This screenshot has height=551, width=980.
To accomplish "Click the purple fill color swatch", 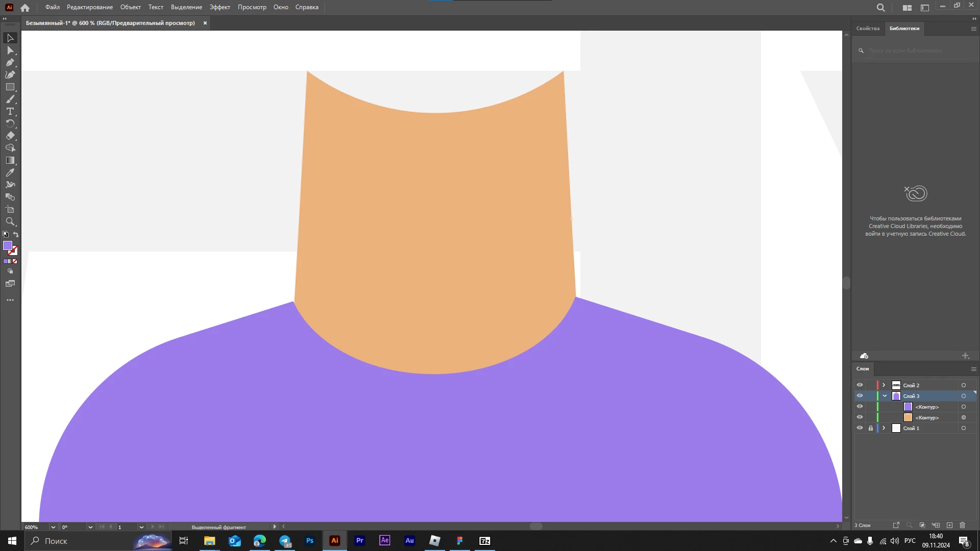I will pyautogui.click(x=7, y=245).
